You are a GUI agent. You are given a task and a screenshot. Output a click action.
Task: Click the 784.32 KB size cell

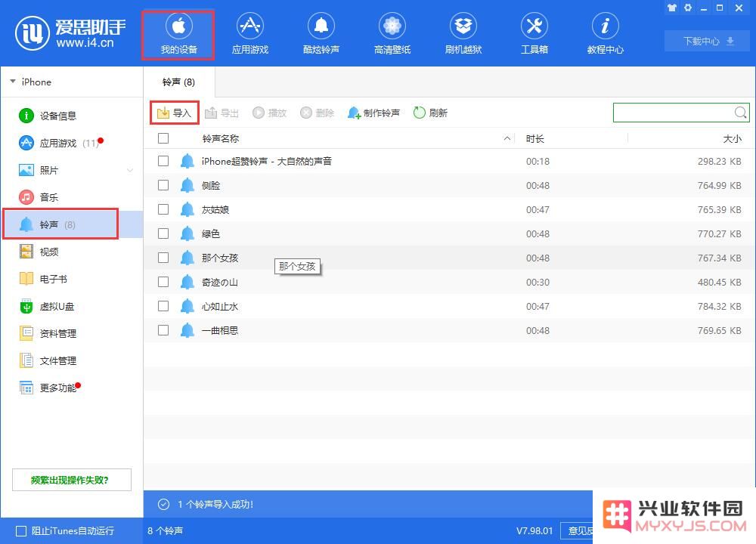click(x=719, y=307)
